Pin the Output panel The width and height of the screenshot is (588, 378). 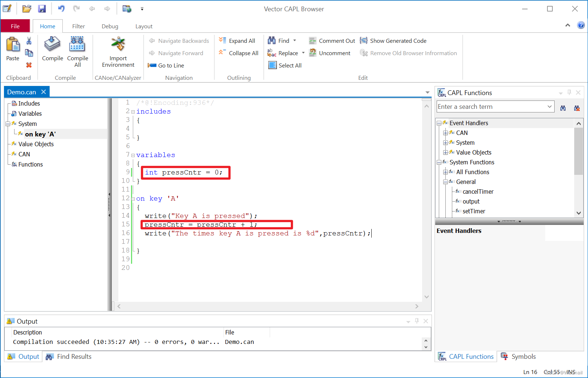(417, 321)
